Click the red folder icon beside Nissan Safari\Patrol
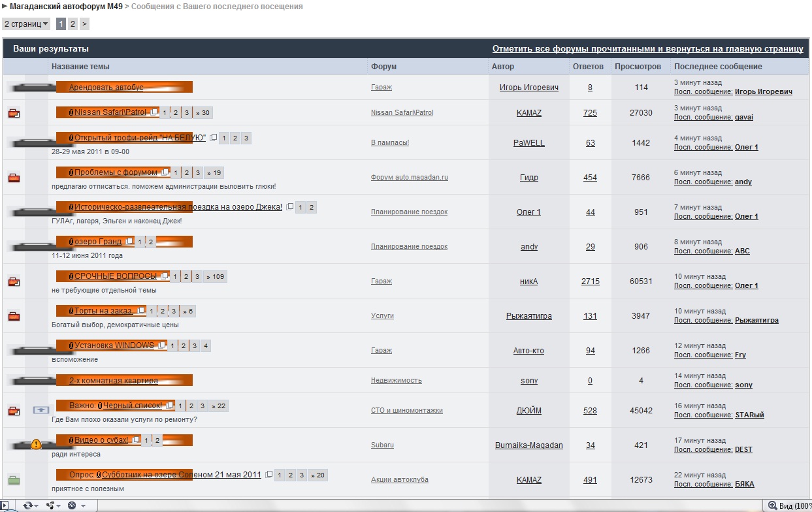Screen dimensions: 812x512 point(14,113)
